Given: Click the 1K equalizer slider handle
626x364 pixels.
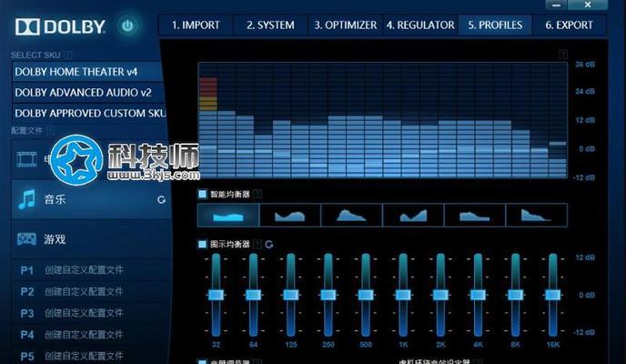Looking at the screenshot, I should [x=403, y=295].
